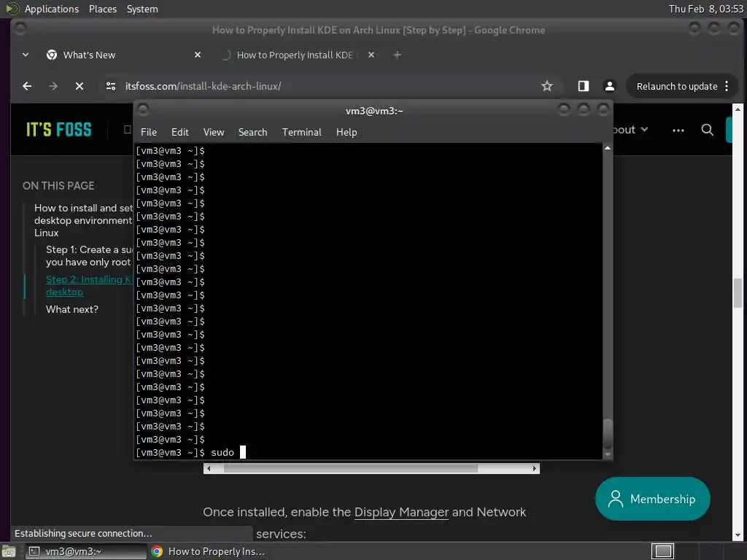Switch to the What's New Chrome tab
This screenshot has width=747, height=560.
[x=88, y=55]
